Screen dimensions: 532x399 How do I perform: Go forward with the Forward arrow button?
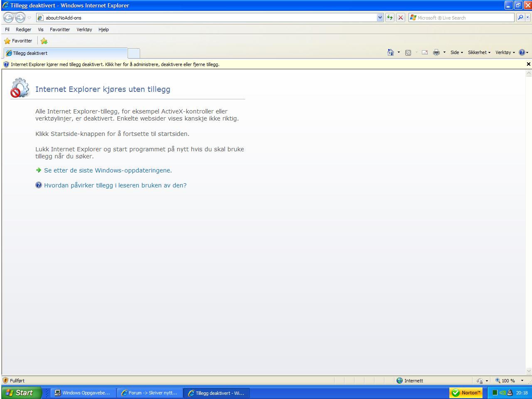(x=20, y=17)
